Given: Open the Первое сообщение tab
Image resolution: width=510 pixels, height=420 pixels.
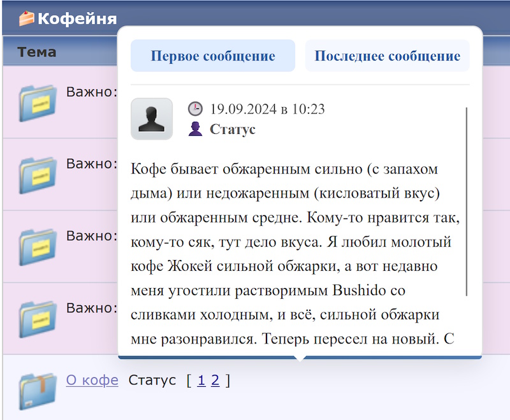Looking at the screenshot, I should click(213, 55).
